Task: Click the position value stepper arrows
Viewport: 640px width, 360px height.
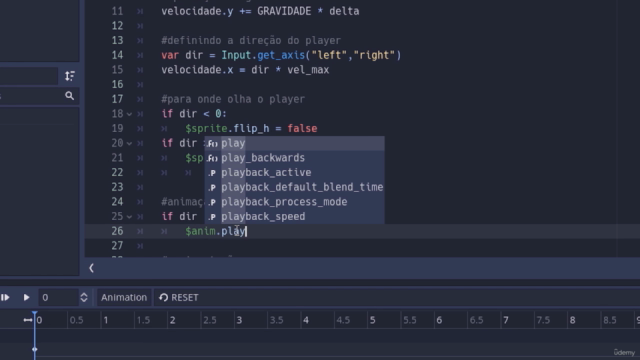Action: click(x=84, y=298)
